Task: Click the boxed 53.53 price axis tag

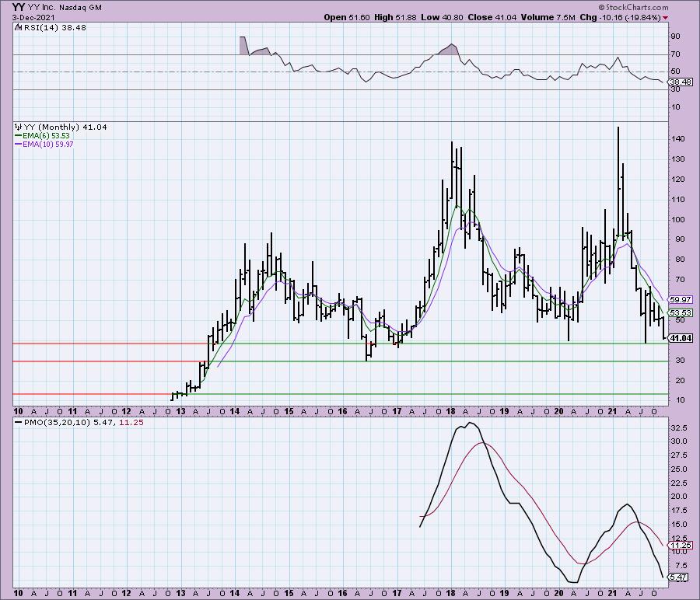Action: [x=681, y=312]
